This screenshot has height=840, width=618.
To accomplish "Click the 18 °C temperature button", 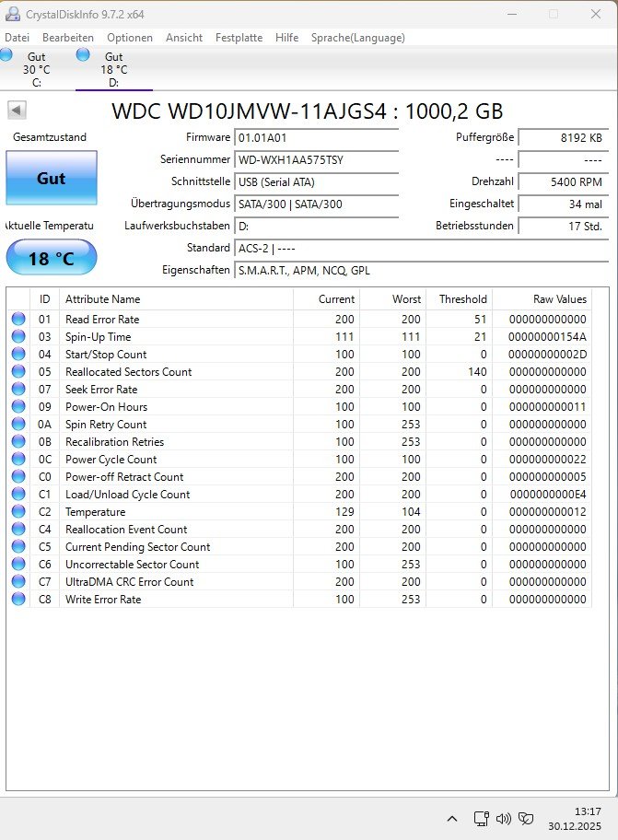I will (52, 259).
